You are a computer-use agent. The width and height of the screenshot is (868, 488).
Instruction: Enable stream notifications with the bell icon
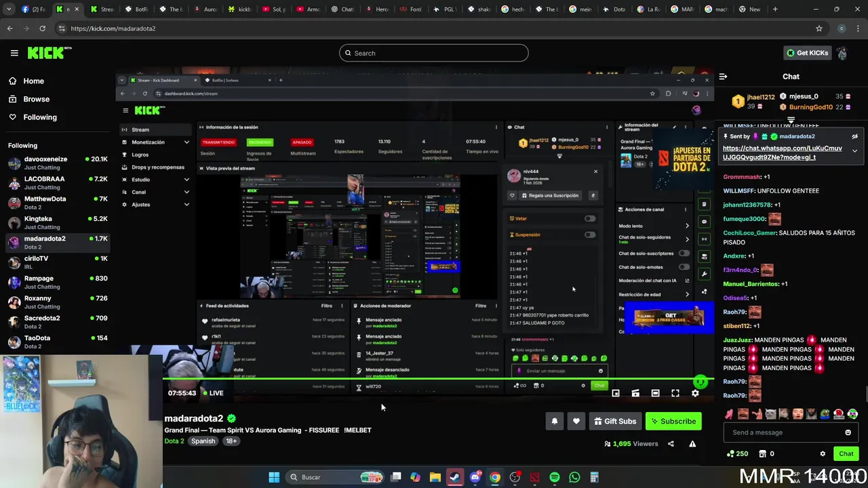[554, 421]
